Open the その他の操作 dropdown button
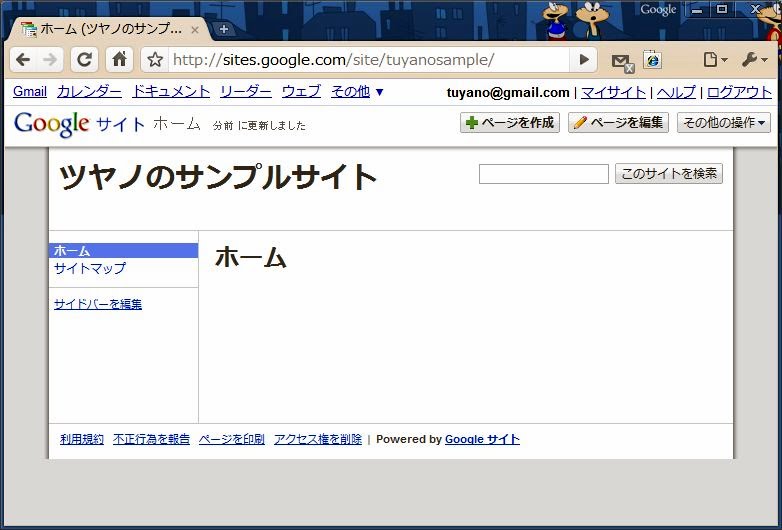Screen dimensions: 782x530 [725, 123]
